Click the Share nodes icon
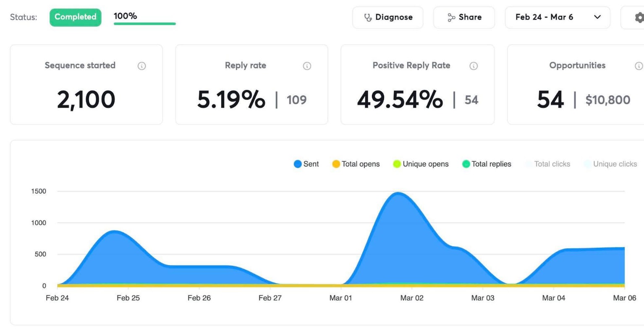This screenshot has height=329, width=644. [451, 18]
